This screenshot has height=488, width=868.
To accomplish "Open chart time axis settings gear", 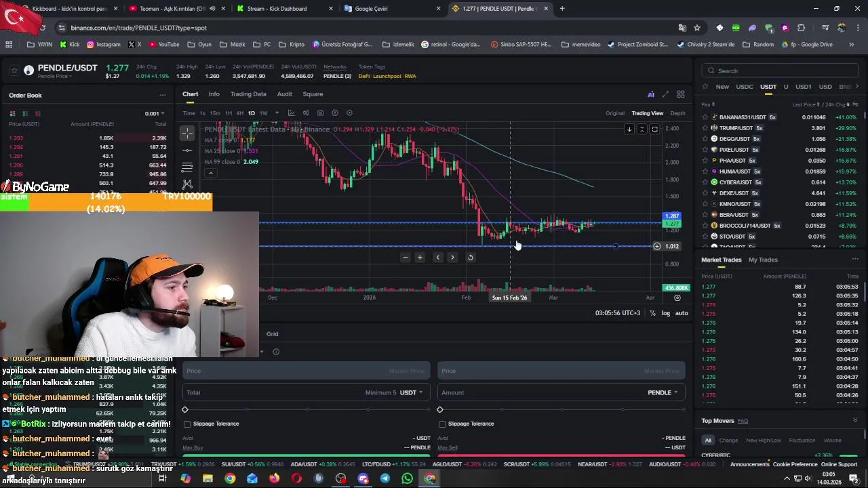I will click(677, 298).
